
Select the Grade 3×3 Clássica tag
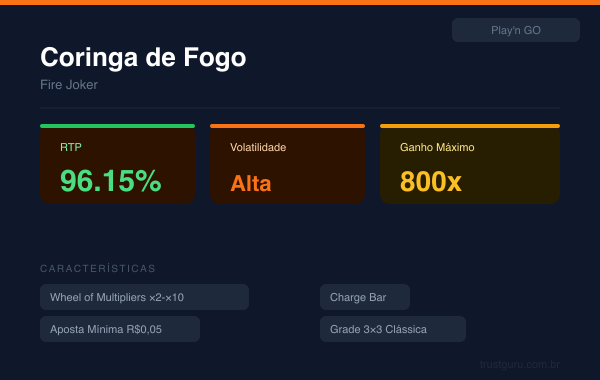(x=393, y=329)
